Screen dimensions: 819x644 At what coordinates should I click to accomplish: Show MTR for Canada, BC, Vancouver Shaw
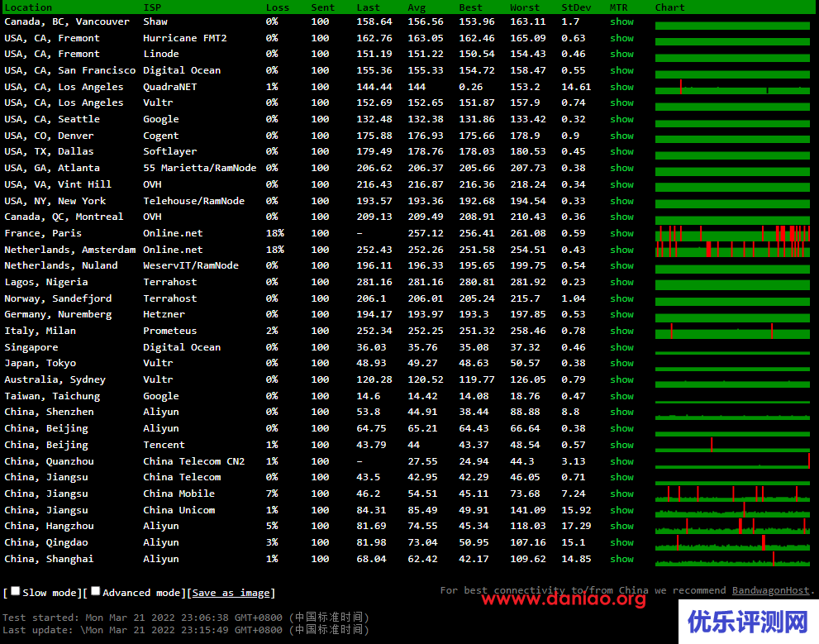(x=621, y=22)
